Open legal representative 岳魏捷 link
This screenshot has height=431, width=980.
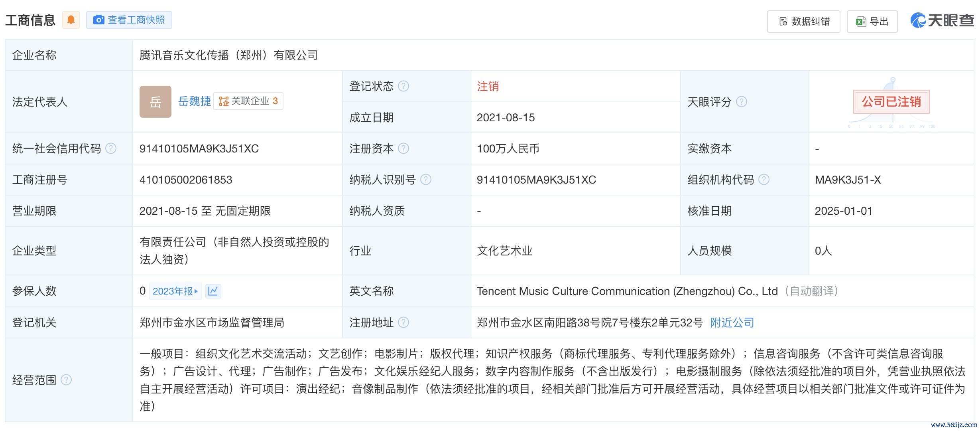[x=195, y=101]
